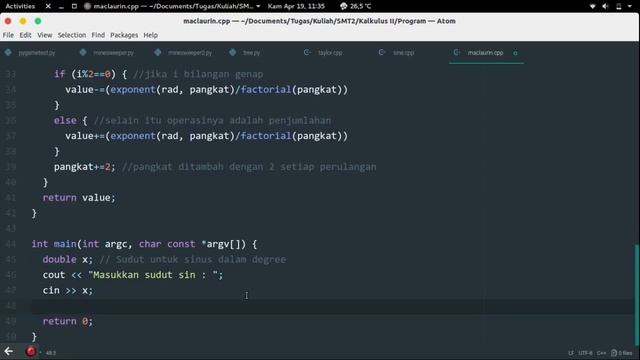Click the top bar clock Kam Apr 19, 11:35
The width and height of the screenshot is (640, 360).
296,6
